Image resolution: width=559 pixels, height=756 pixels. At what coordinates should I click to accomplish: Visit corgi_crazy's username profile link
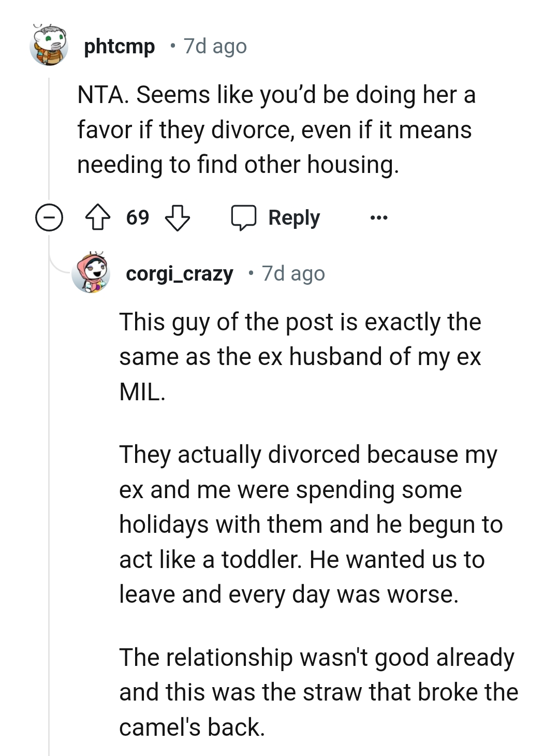tap(180, 273)
